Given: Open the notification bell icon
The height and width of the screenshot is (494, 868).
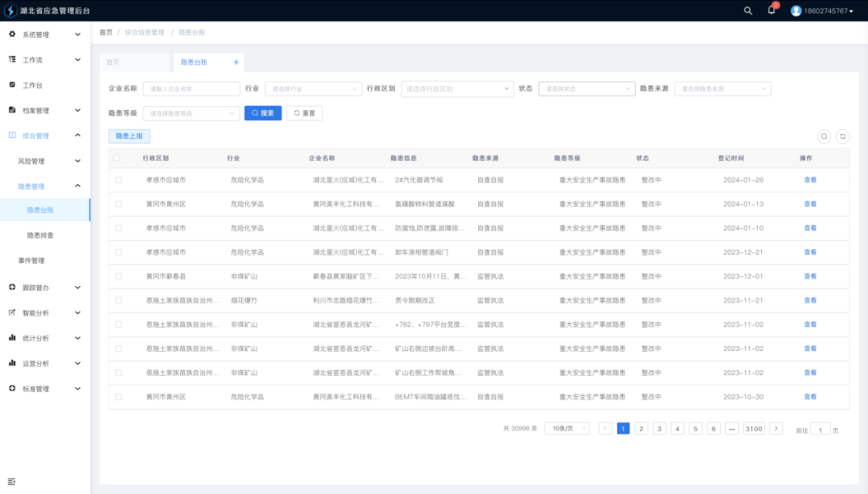Looking at the screenshot, I should 772,10.
